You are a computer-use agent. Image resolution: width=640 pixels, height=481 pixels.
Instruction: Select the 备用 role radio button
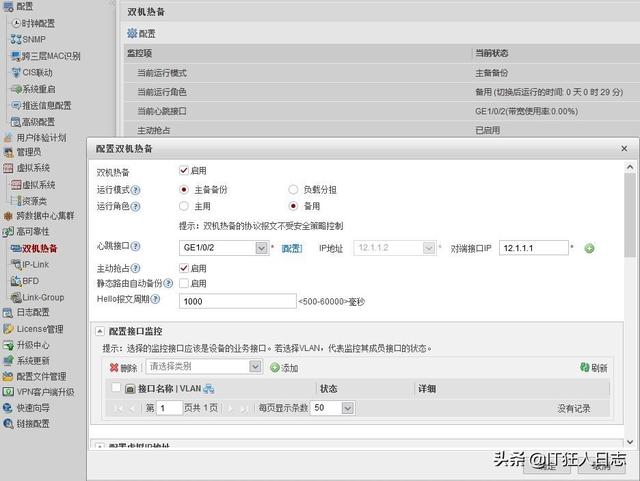tap(293, 206)
